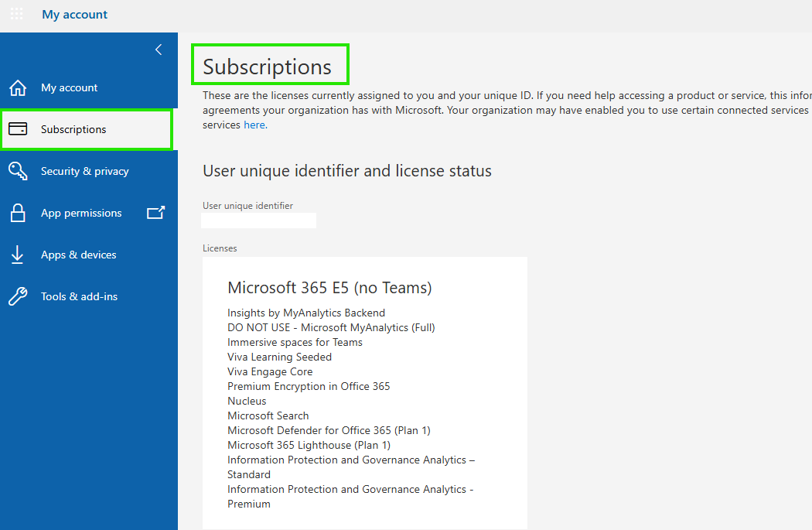Image resolution: width=812 pixels, height=530 pixels.
Task: Click 'Information Protection and Governance Analytics – Standard' entry
Action: [x=351, y=467]
